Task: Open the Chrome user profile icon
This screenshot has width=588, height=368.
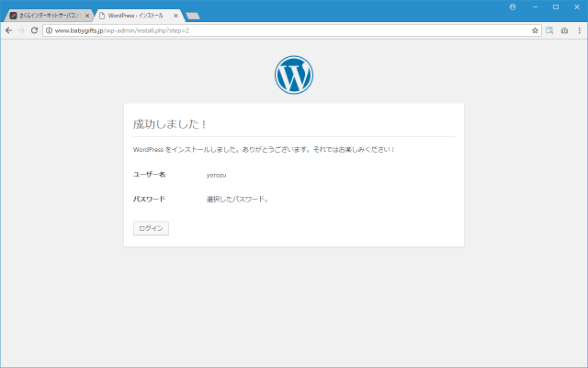Action: click(513, 6)
